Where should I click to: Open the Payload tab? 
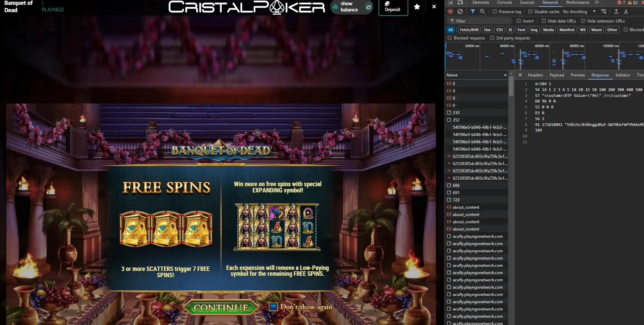click(x=557, y=75)
